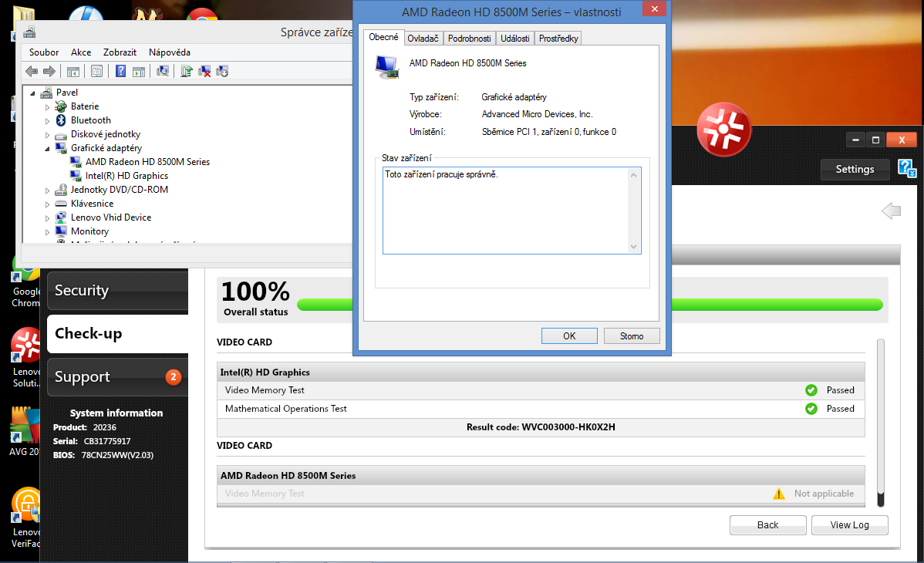Image resolution: width=924 pixels, height=563 pixels.
Task: Expand the Diskové jednotky node
Action: click(x=48, y=135)
